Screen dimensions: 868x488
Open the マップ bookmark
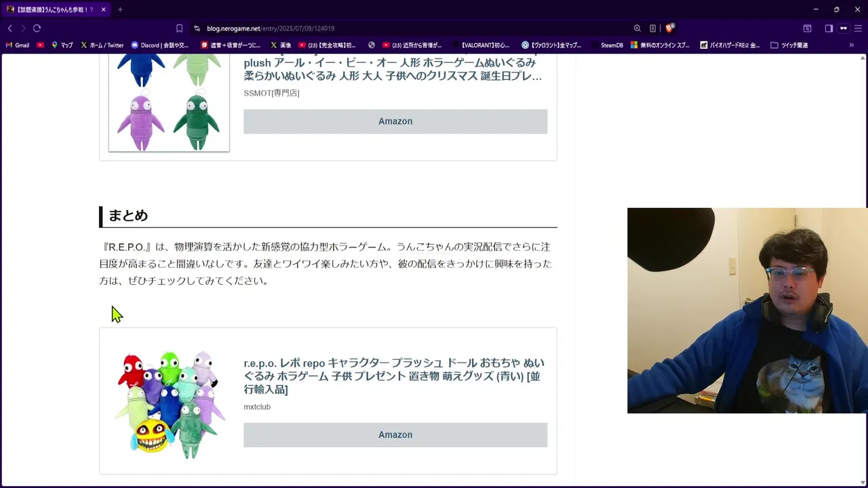coord(62,45)
